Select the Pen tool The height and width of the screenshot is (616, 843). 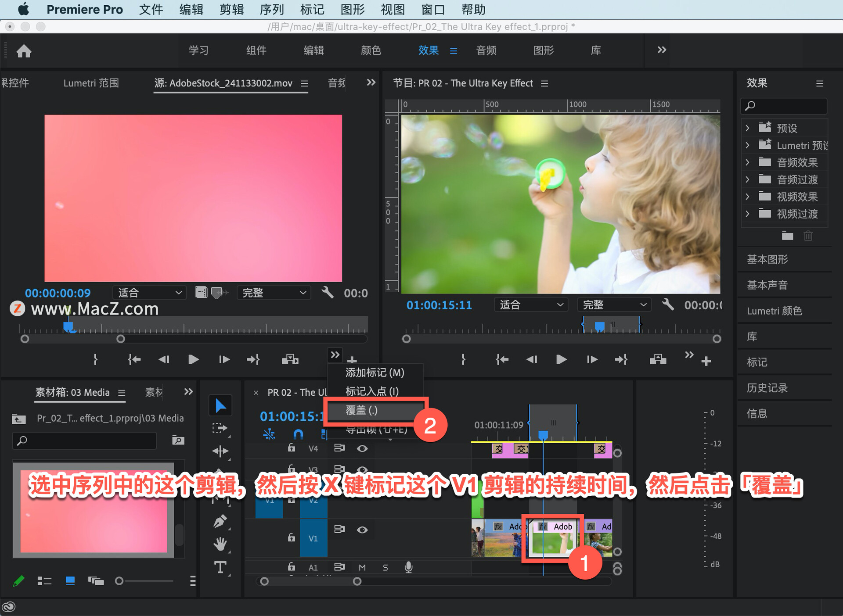220,521
